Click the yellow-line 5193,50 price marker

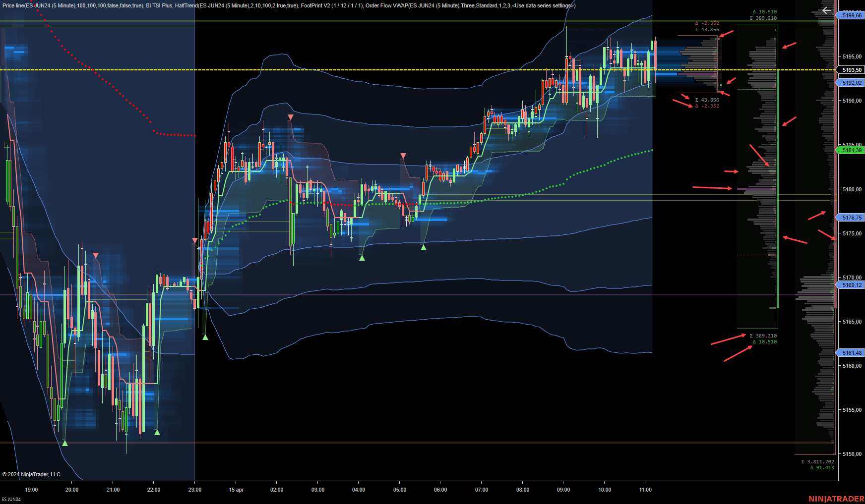point(852,70)
